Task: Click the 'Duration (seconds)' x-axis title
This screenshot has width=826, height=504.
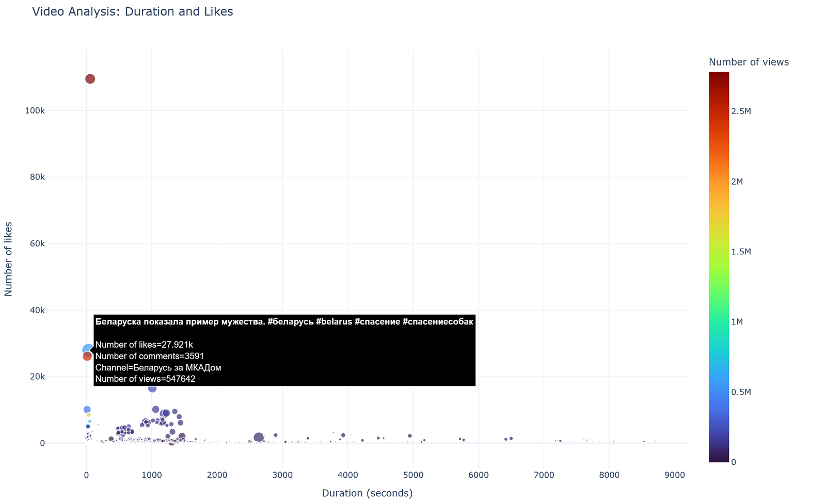Action: pyautogui.click(x=367, y=493)
